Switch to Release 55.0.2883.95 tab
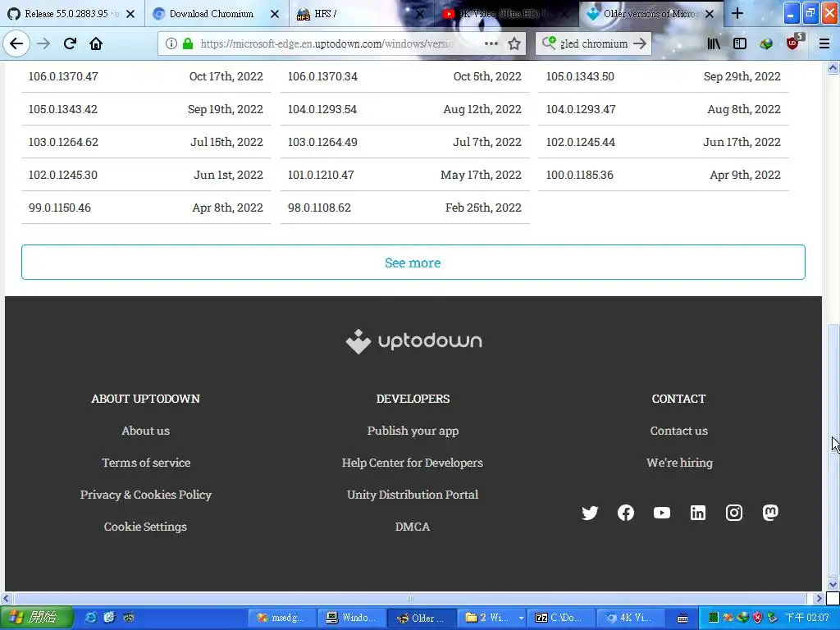This screenshot has height=630, width=840. (72, 14)
